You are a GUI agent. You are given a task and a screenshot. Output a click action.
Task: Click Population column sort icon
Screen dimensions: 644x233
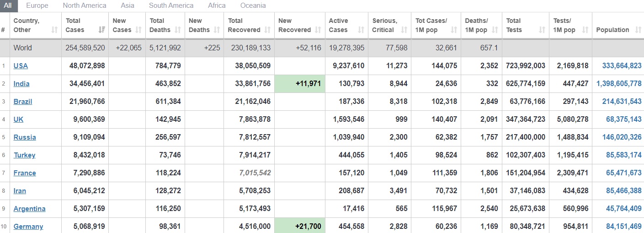pyautogui.click(x=638, y=30)
